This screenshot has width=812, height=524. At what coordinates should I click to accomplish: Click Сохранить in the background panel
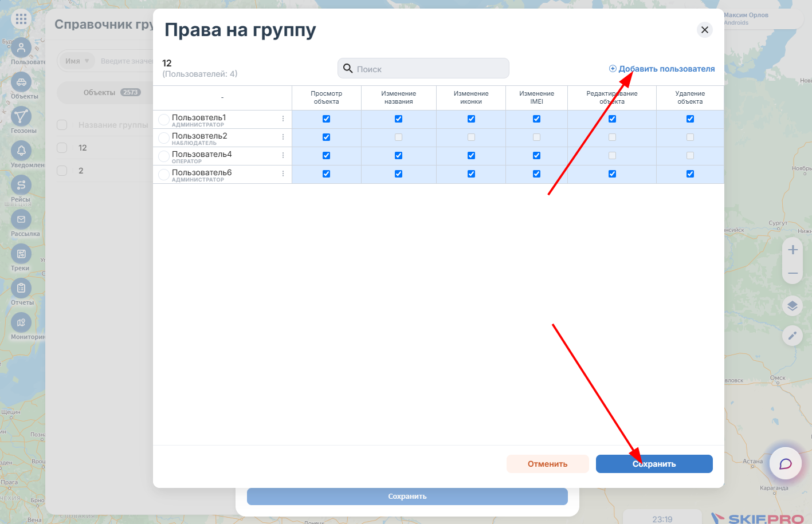pos(407,497)
